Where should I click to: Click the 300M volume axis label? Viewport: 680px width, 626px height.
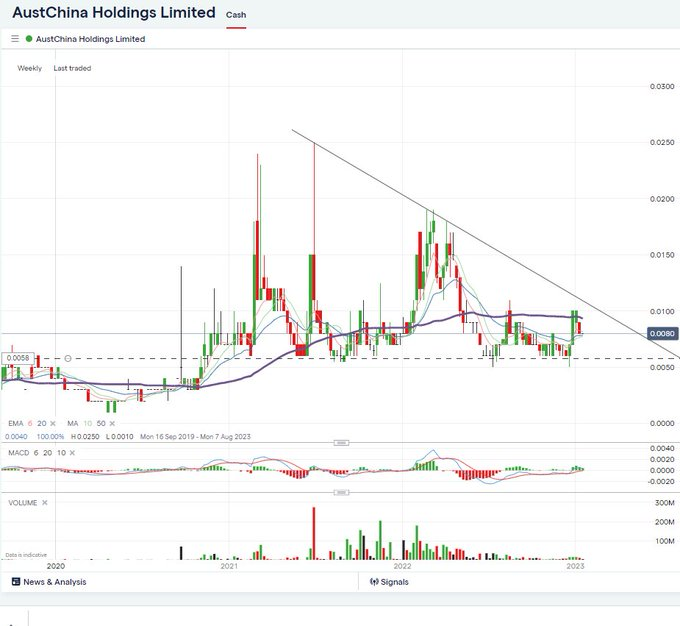click(x=664, y=503)
